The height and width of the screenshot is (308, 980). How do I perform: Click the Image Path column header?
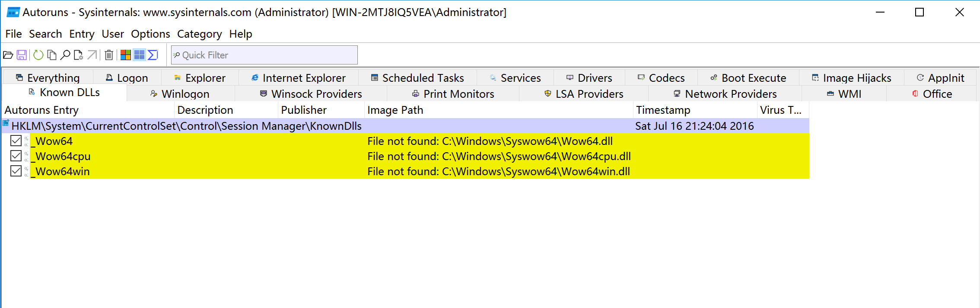point(395,110)
